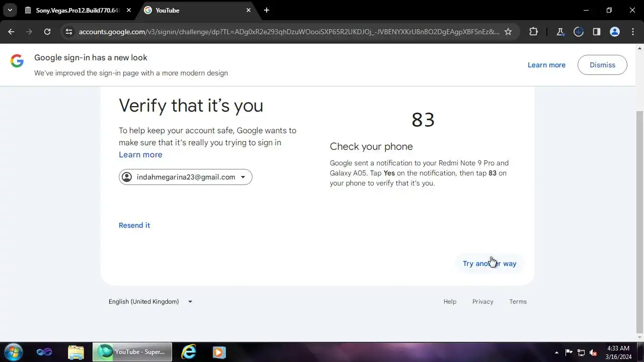Click the accounts.google.com address bar URL
The image size is (644, 362).
click(289, 32)
